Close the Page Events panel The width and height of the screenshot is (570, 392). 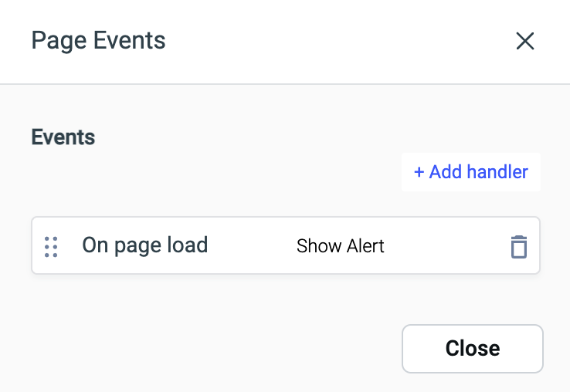pyautogui.click(x=472, y=348)
